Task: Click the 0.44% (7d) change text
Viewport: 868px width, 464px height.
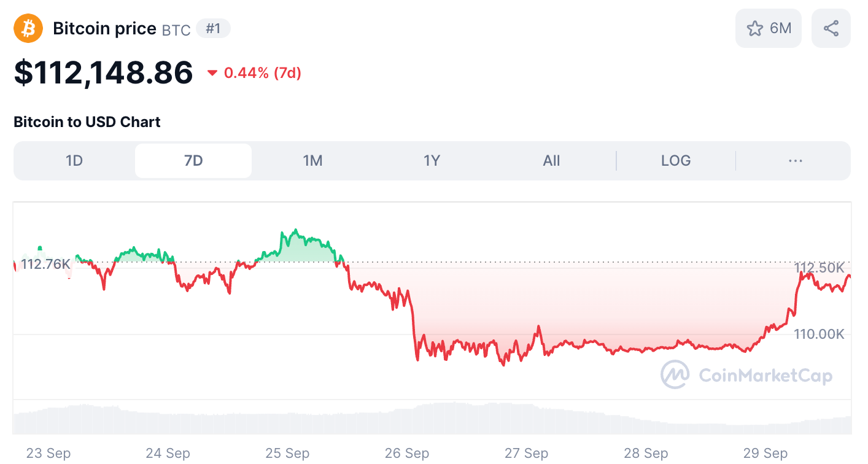Action: pos(263,73)
